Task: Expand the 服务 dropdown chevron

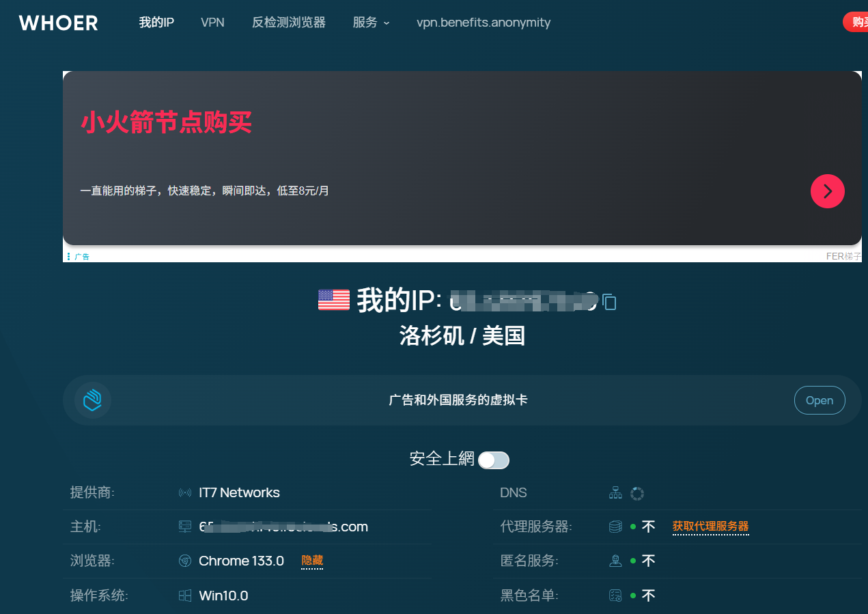Action: pos(387,23)
